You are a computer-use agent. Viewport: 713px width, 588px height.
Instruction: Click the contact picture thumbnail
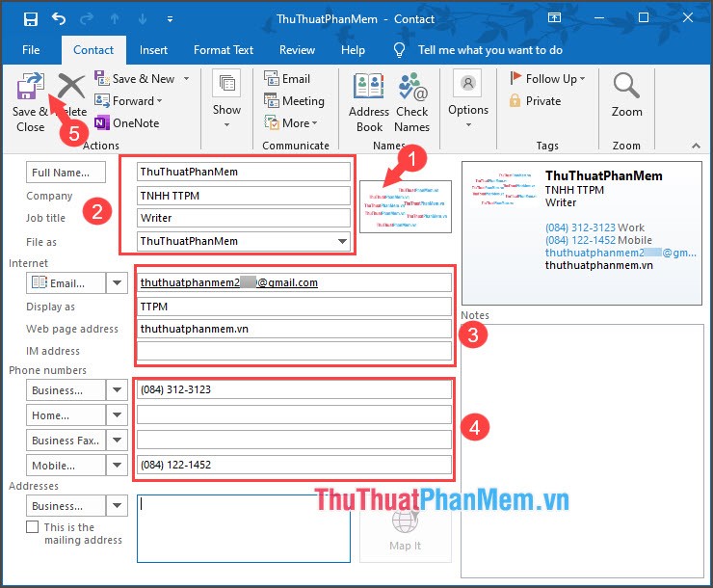(x=405, y=207)
